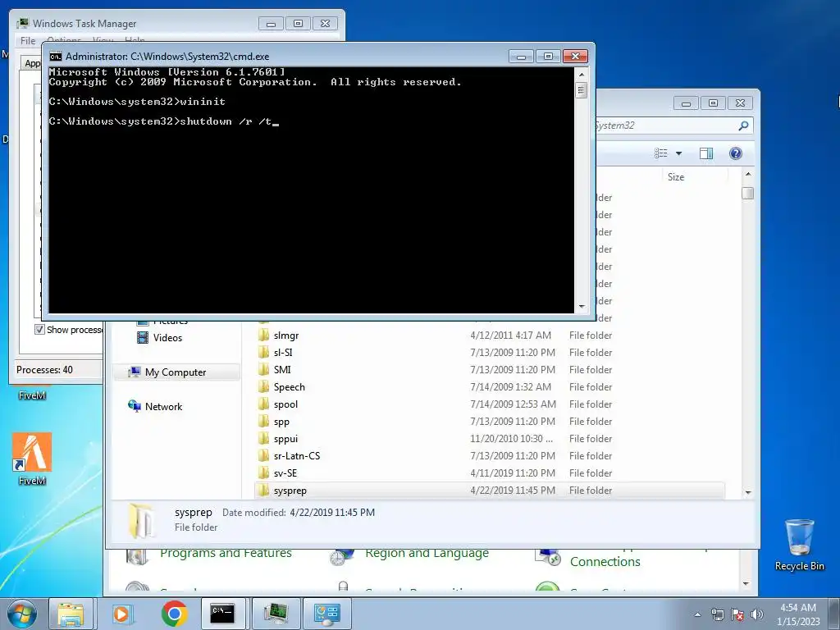The width and height of the screenshot is (840, 630).
Task: Click the Processes: 40 status text
Action: tap(44, 370)
